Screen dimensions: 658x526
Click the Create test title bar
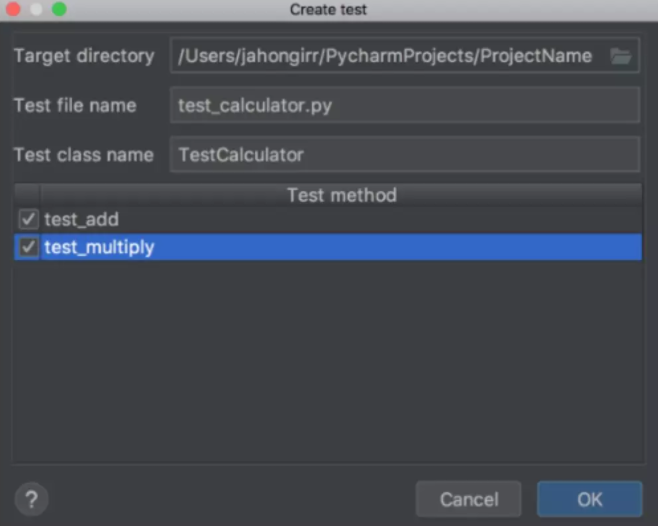(328, 9)
